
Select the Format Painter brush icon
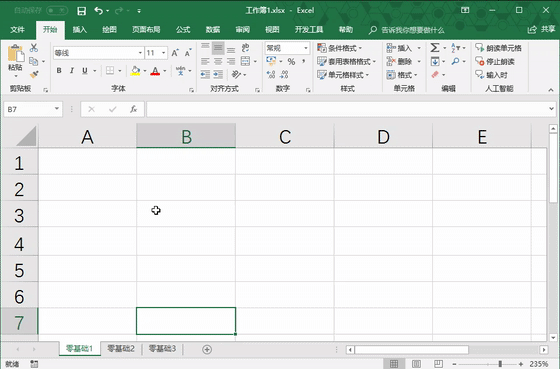point(34,75)
